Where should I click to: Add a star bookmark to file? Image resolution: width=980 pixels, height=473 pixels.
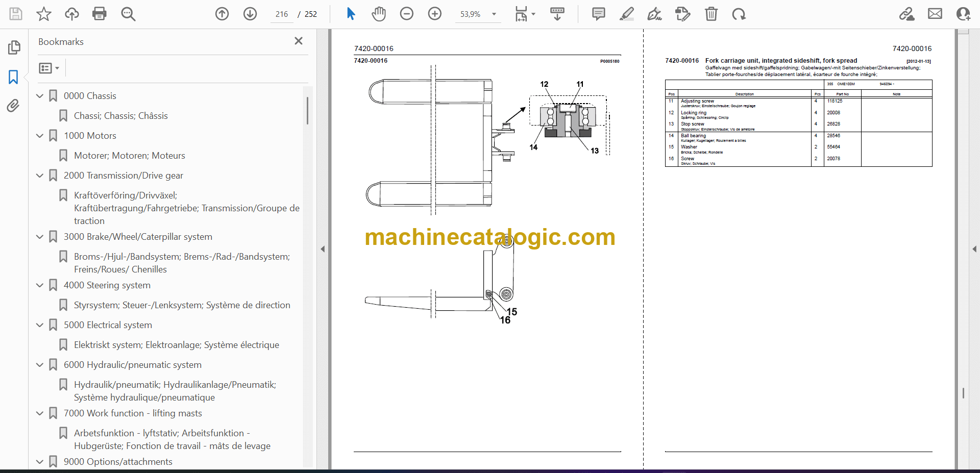tap(44, 14)
